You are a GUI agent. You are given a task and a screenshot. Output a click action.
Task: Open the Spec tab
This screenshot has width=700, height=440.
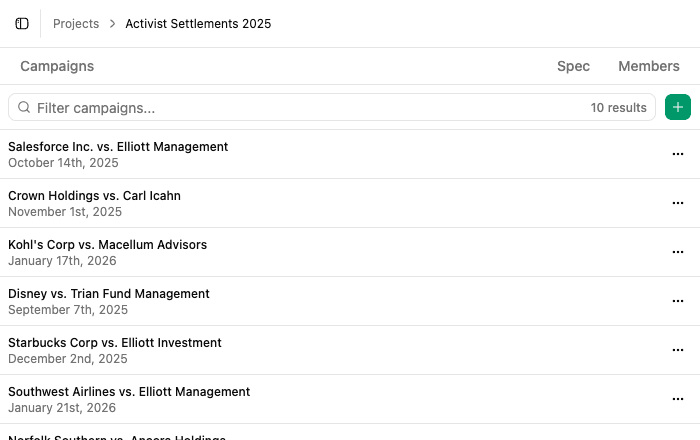(x=573, y=66)
